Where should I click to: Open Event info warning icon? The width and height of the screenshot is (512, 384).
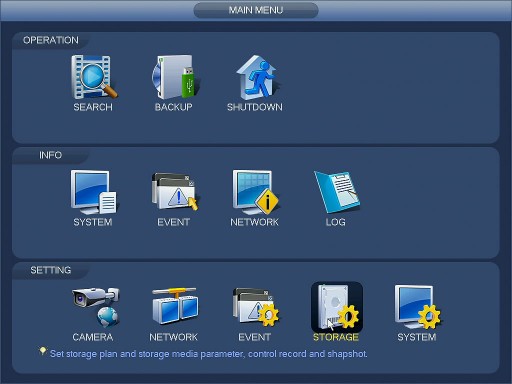(175, 192)
